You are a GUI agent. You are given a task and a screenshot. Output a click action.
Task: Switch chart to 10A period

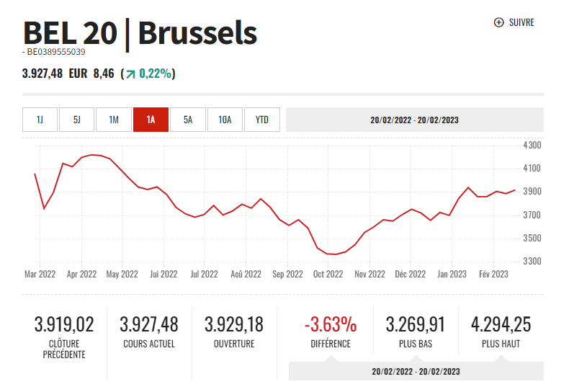tap(225, 120)
